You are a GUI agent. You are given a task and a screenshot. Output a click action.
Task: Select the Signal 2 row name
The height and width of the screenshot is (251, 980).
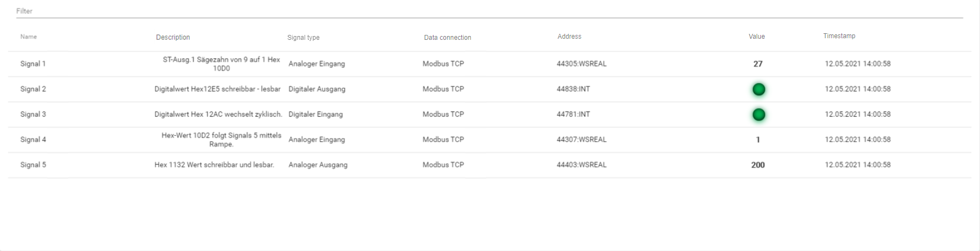pyautogui.click(x=33, y=89)
